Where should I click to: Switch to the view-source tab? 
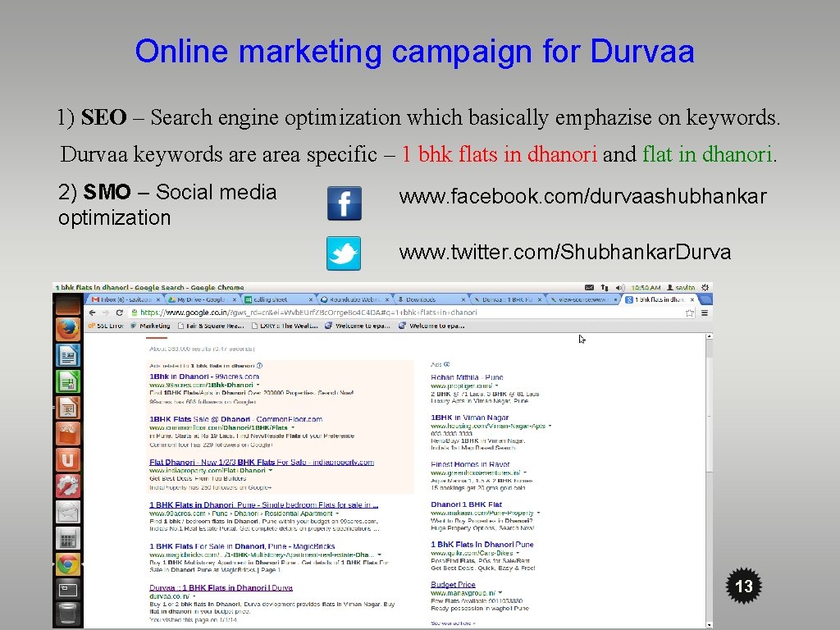tap(582, 299)
